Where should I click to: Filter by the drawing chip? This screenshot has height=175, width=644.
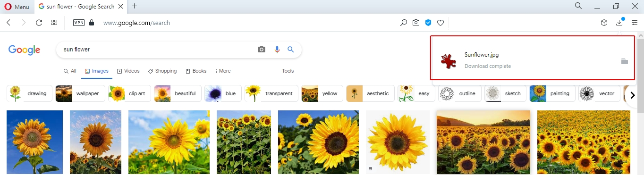29,93
